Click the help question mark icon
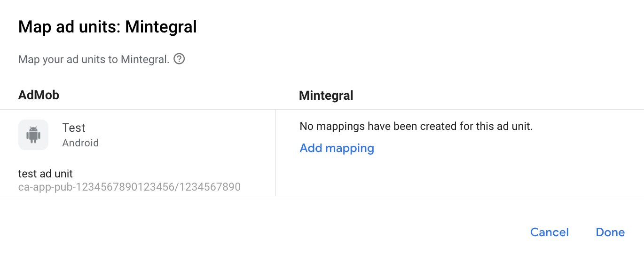 coord(179,60)
